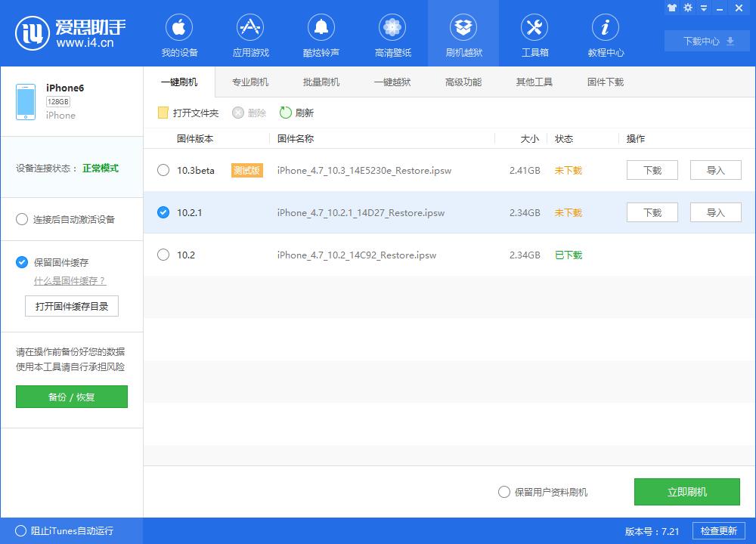Open the 教程中心 tutorial center

coord(606,33)
